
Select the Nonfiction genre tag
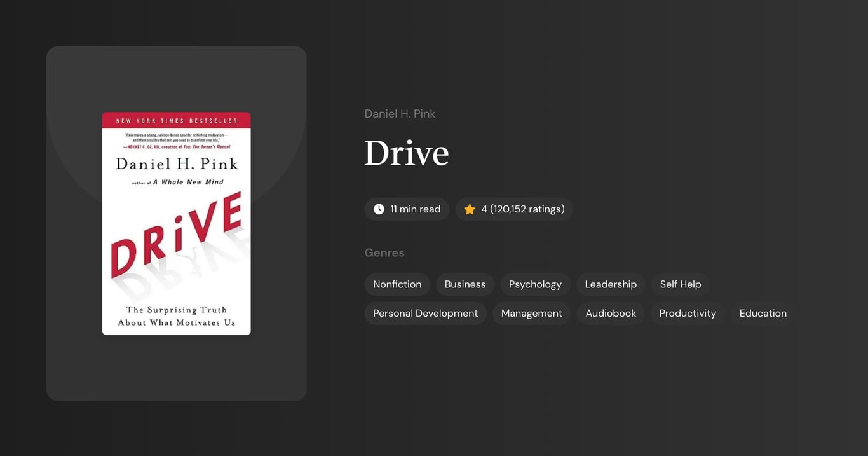(397, 284)
